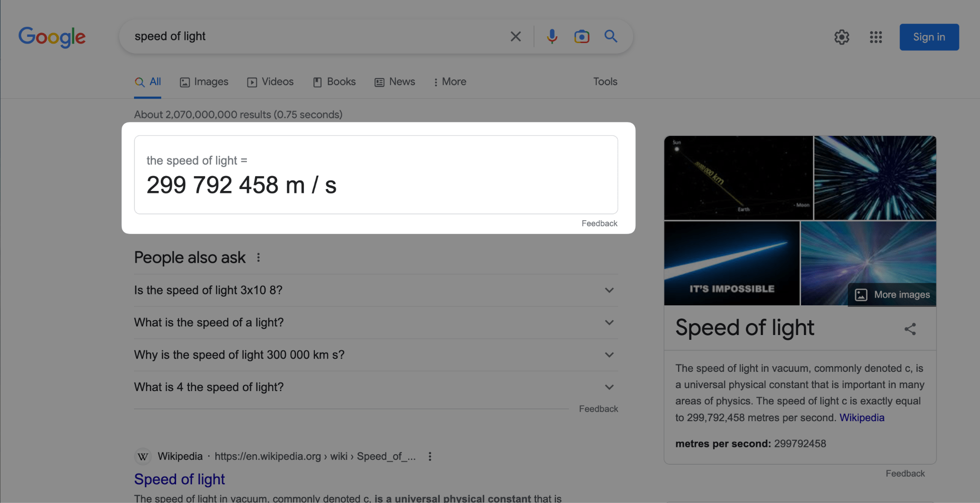Open the People also ask options menu
This screenshot has width=980, height=503.
258,257
